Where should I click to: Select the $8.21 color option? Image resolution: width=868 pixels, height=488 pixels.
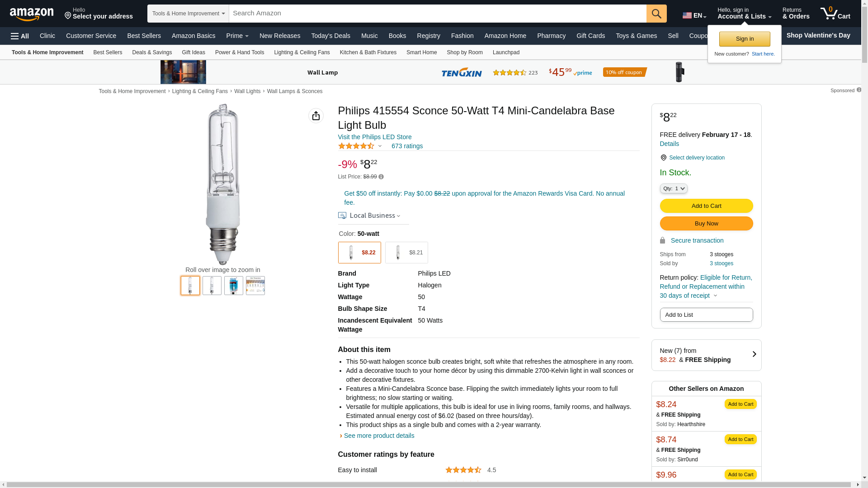406,253
